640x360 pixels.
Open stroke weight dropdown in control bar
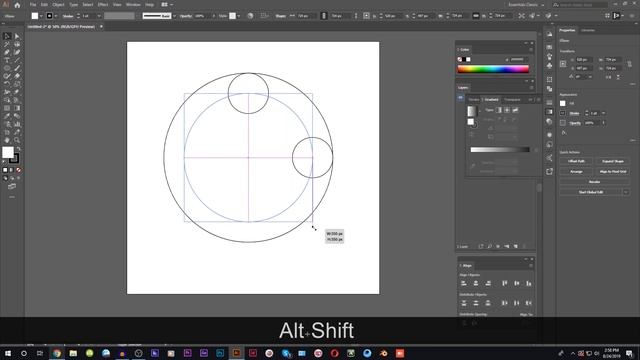coord(99,16)
